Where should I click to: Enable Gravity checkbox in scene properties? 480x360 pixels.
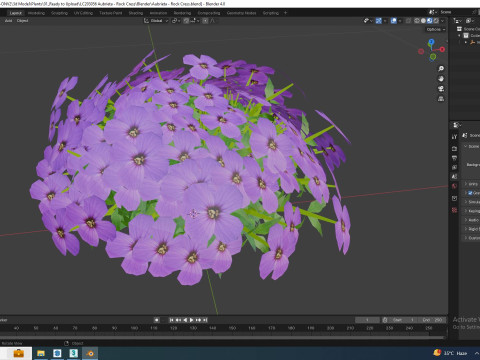pos(470,193)
